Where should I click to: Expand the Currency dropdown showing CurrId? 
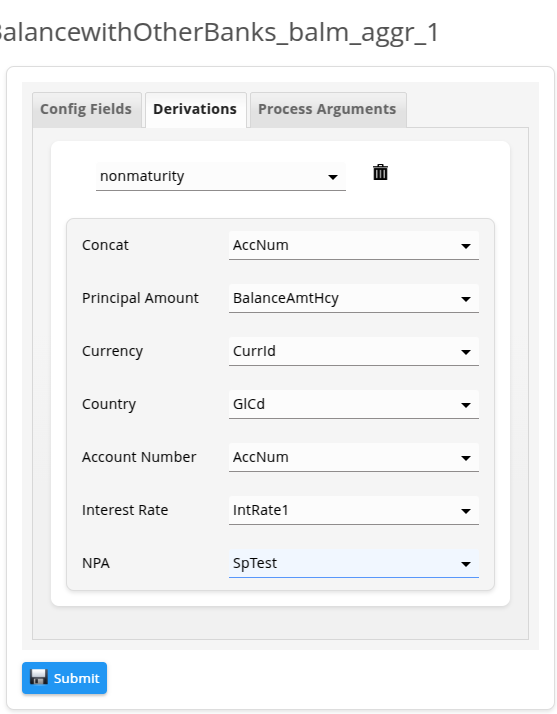(354, 351)
